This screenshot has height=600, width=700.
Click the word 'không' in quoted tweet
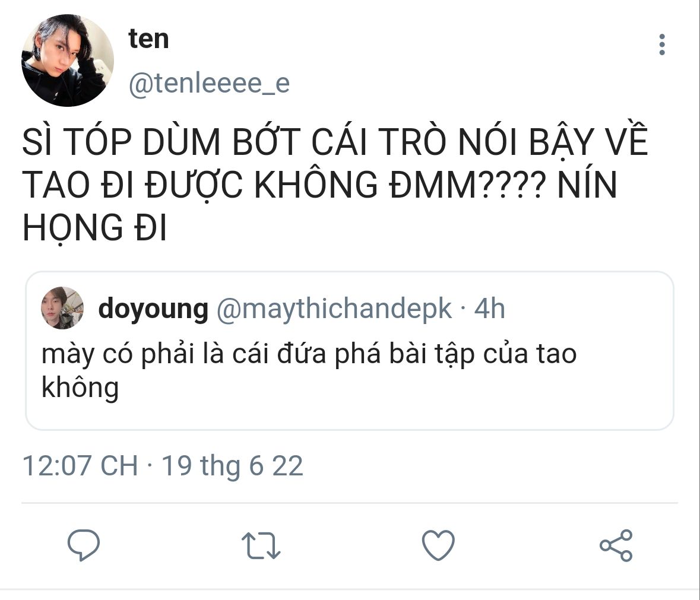[80, 387]
